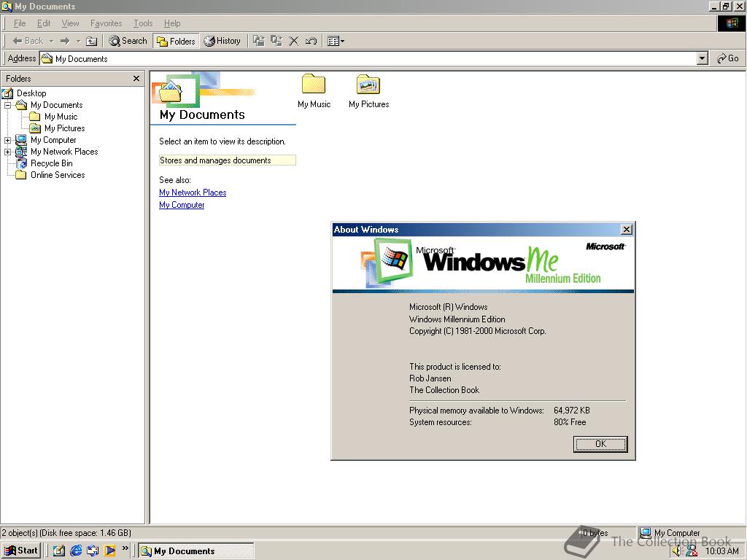Open the Help menu

[172, 23]
